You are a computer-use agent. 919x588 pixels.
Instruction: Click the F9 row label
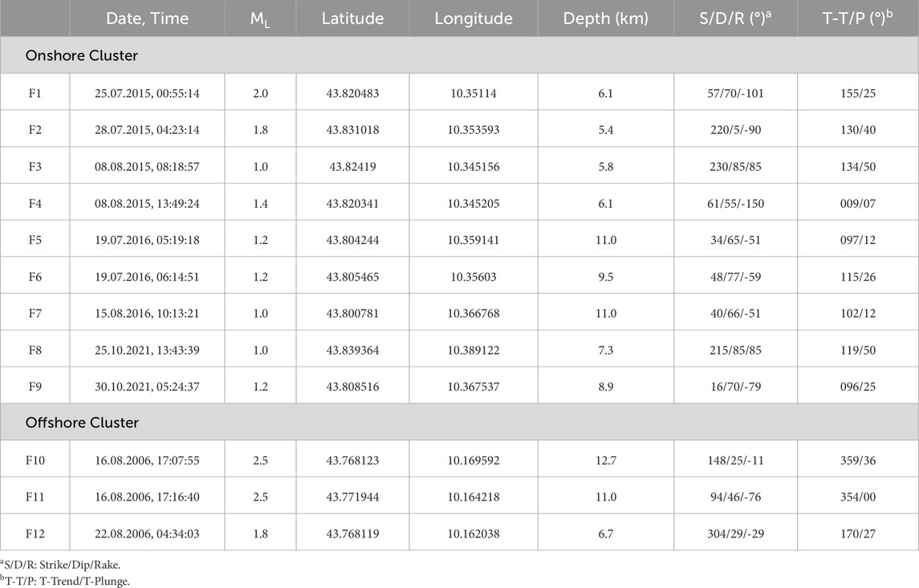(x=35, y=387)
